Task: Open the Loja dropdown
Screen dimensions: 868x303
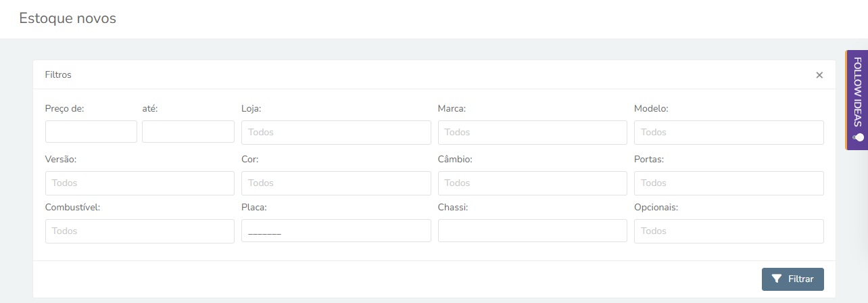Action: click(336, 132)
